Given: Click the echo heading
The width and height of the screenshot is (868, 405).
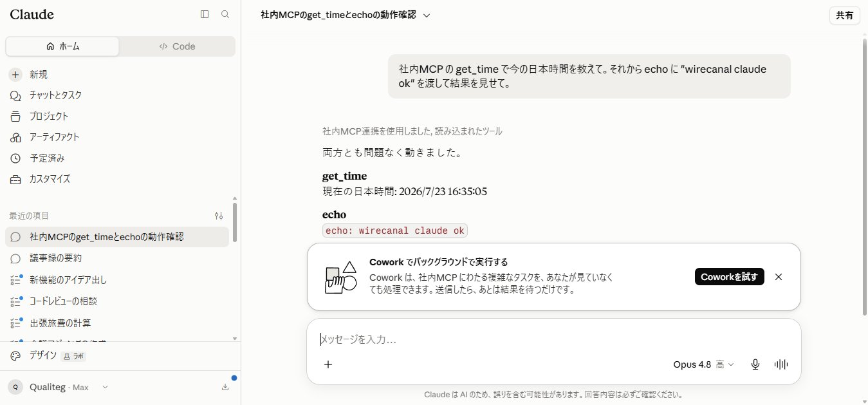Looking at the screenshot, I should (x=334, y=215).
